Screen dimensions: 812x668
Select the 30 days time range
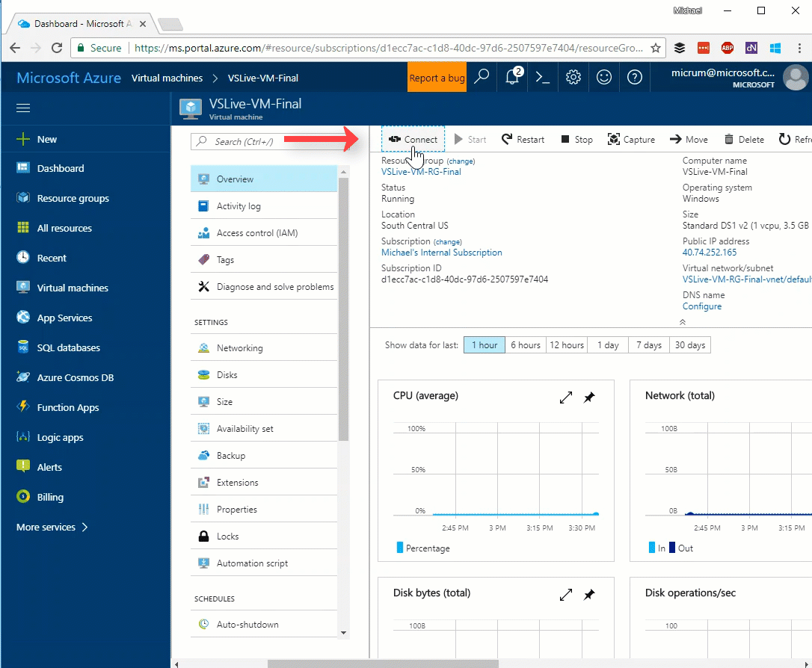point(689,345)
